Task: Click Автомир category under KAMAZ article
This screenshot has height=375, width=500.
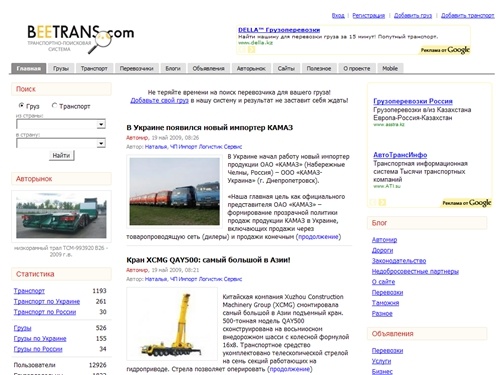Action: [137, 138]
